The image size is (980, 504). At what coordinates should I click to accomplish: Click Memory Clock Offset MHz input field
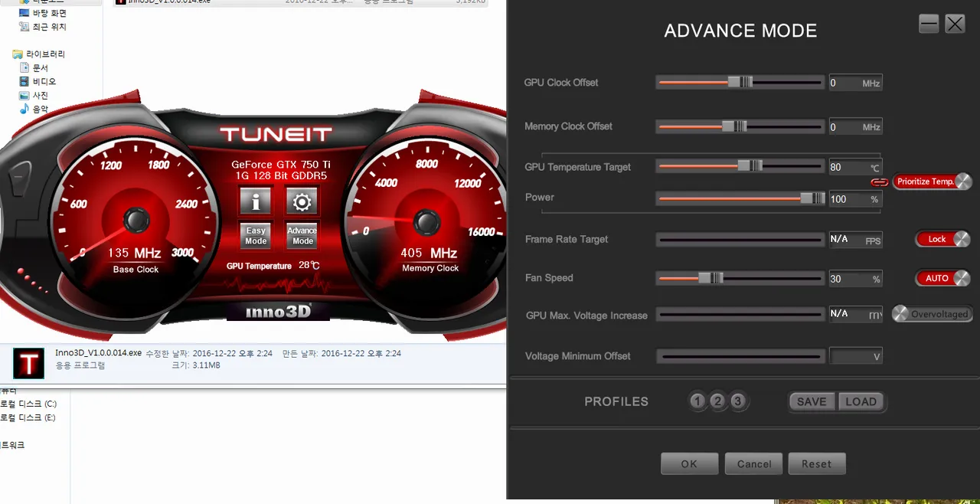(855, 127)
